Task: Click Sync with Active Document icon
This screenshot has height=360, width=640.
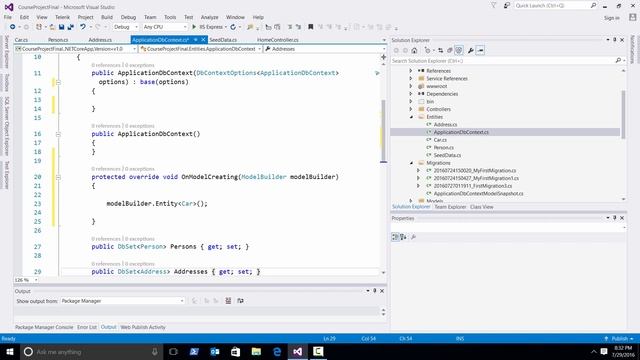Action: [x=440, y=50]
